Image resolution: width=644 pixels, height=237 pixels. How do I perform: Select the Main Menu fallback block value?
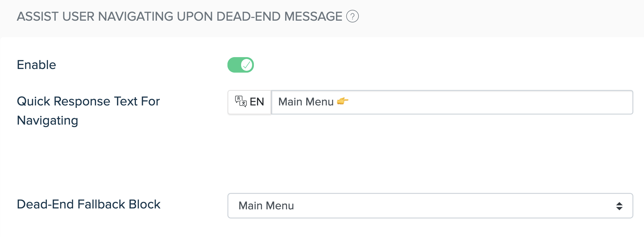click(x=266, y=206)
